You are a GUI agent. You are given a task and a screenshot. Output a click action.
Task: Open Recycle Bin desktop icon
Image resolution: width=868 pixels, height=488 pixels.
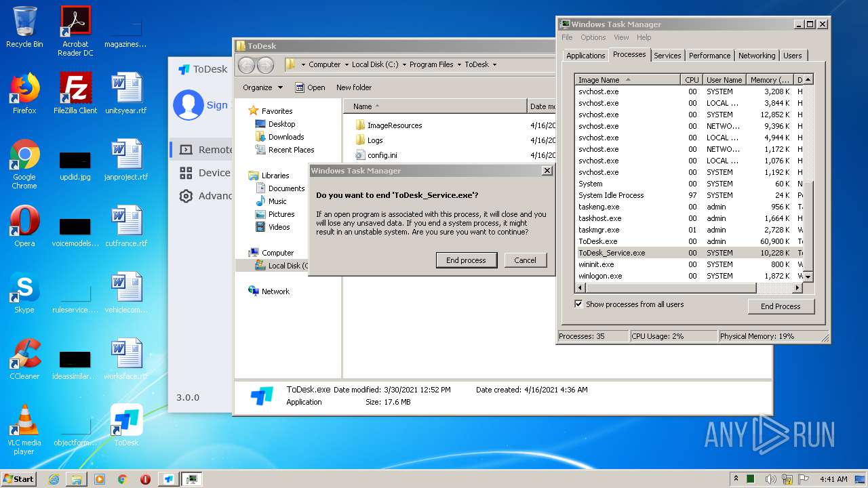pyautogui.click(x=24, y=27)
